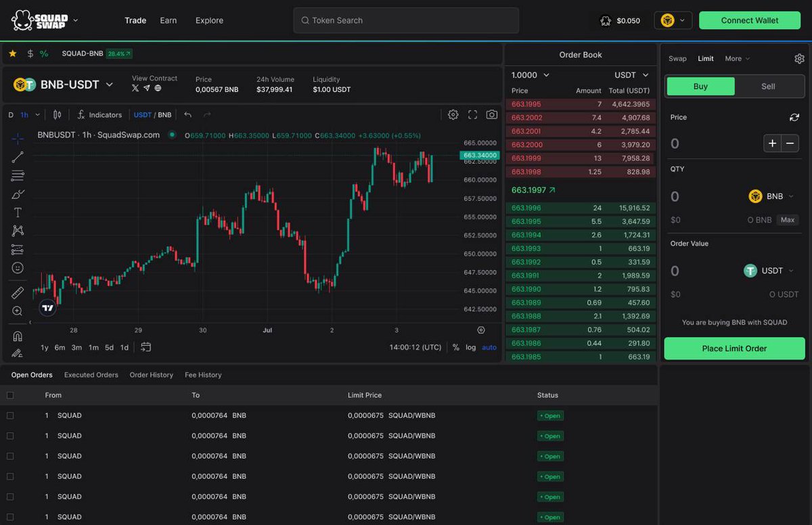Tick the select-all open orders checkbox
Image resolution: width=812 pixels, height=525 pixels.
10,395
